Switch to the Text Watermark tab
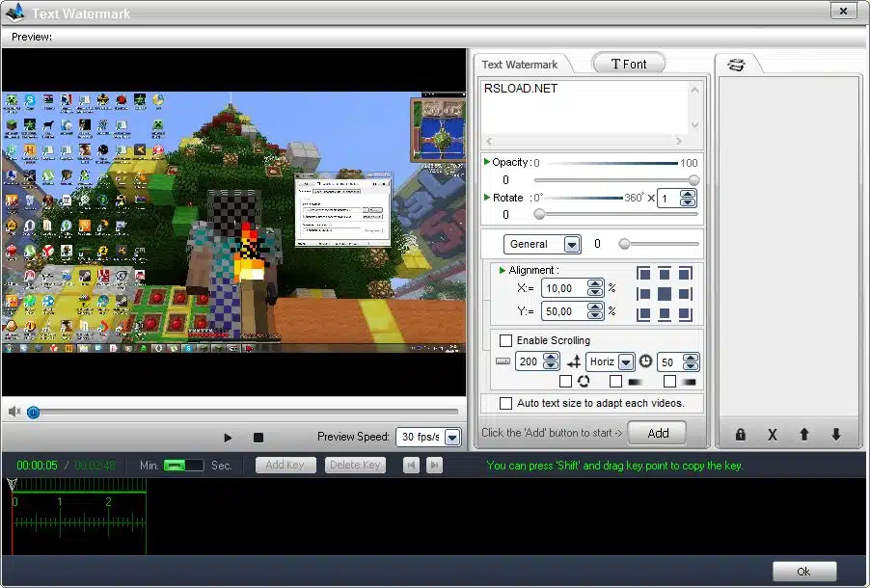 click(519, 65)
